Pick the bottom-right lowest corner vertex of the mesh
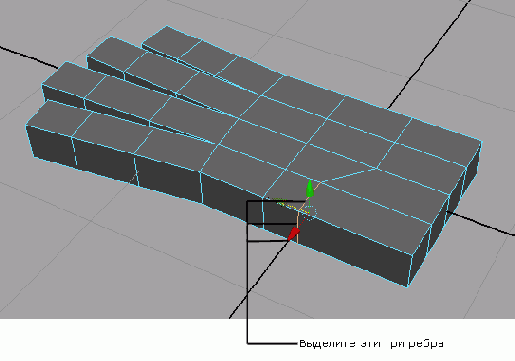Image resolution: width=515 pixels, height=361 pixels. 407,286
